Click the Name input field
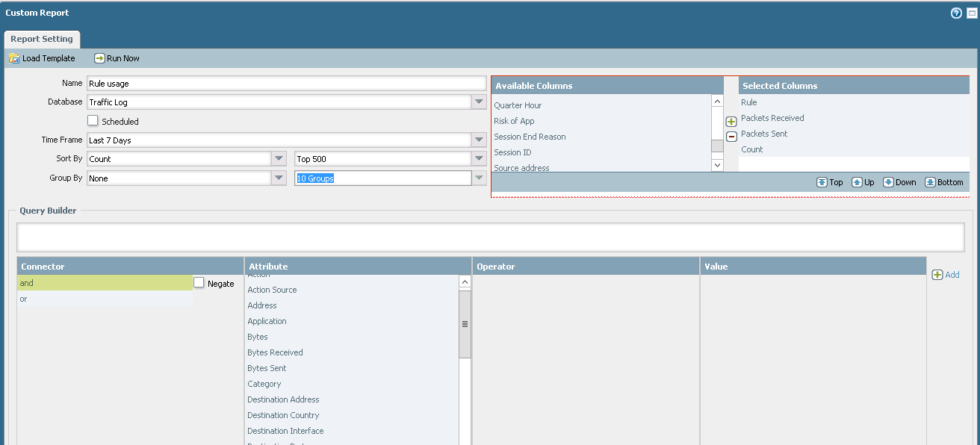The image size is (980, 445). [x=286, y=84]
